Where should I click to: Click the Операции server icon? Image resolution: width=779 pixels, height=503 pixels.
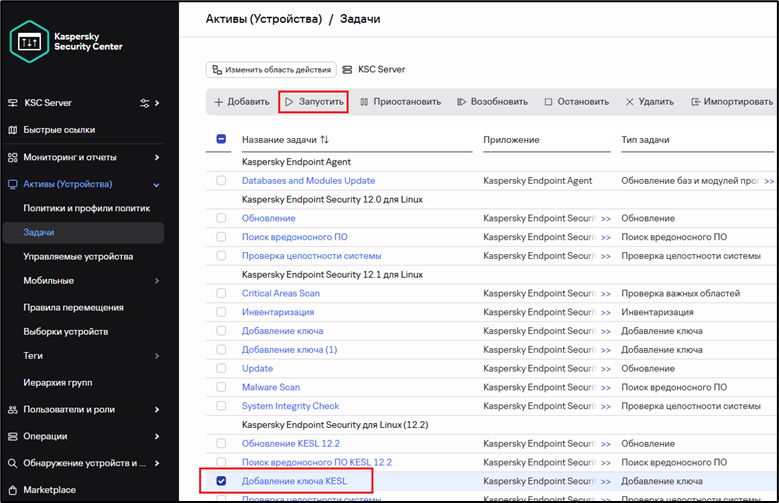click(13, 436)
